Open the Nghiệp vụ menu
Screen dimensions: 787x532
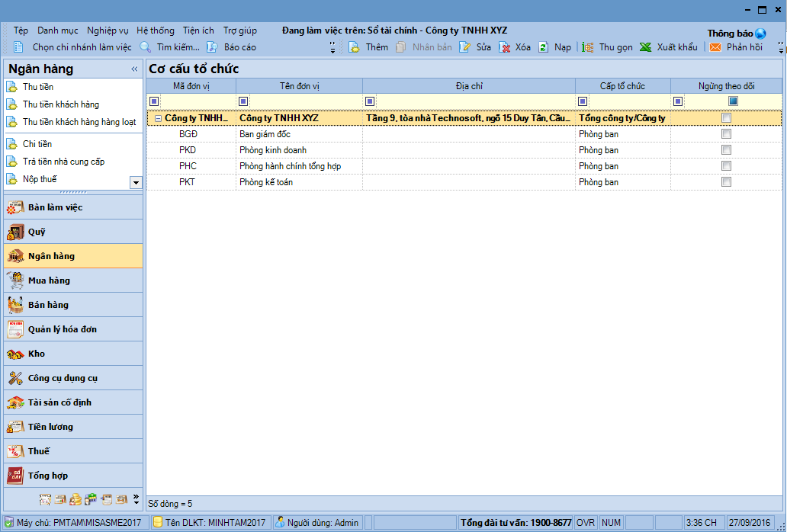tap(108, 30)
